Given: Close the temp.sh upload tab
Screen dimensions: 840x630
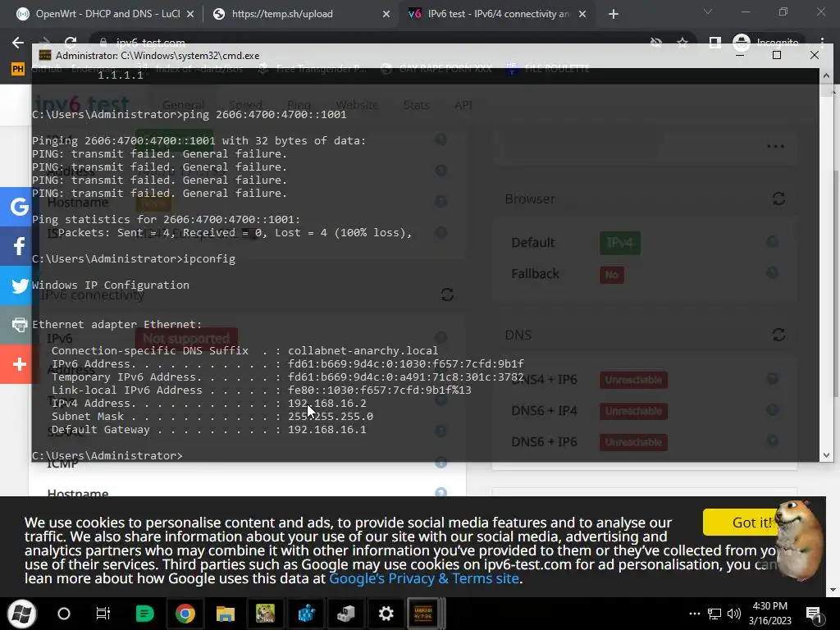Looking at the screenshot, I should 386,15.
